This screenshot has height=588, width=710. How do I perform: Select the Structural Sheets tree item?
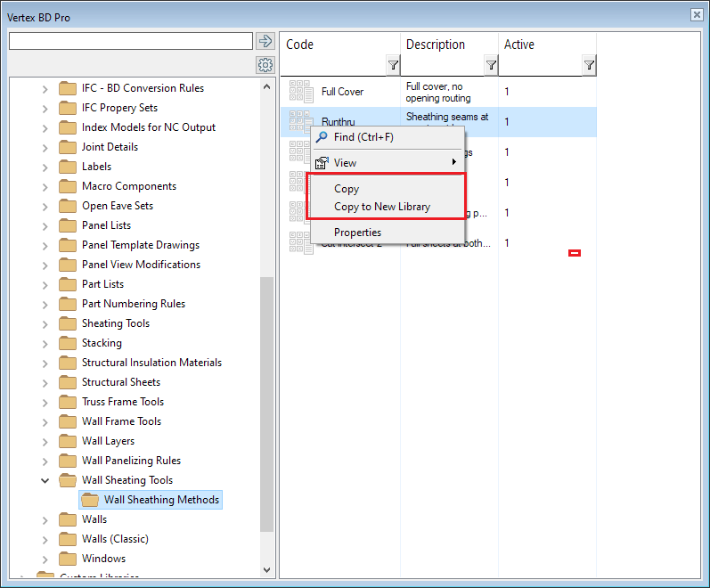[120, 382]
